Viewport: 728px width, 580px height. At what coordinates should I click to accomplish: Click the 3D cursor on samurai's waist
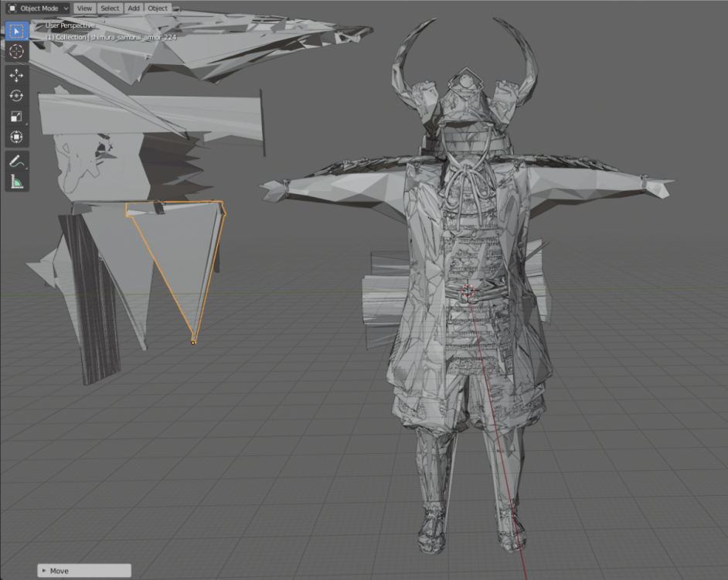pos(468,292)
